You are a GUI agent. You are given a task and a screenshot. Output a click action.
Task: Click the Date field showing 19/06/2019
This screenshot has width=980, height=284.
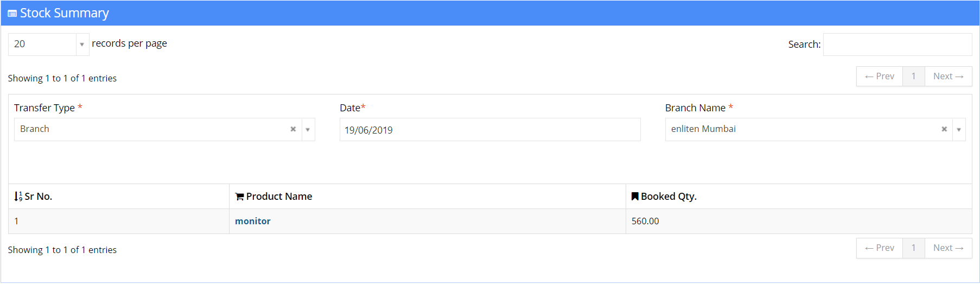pos(490,130)
